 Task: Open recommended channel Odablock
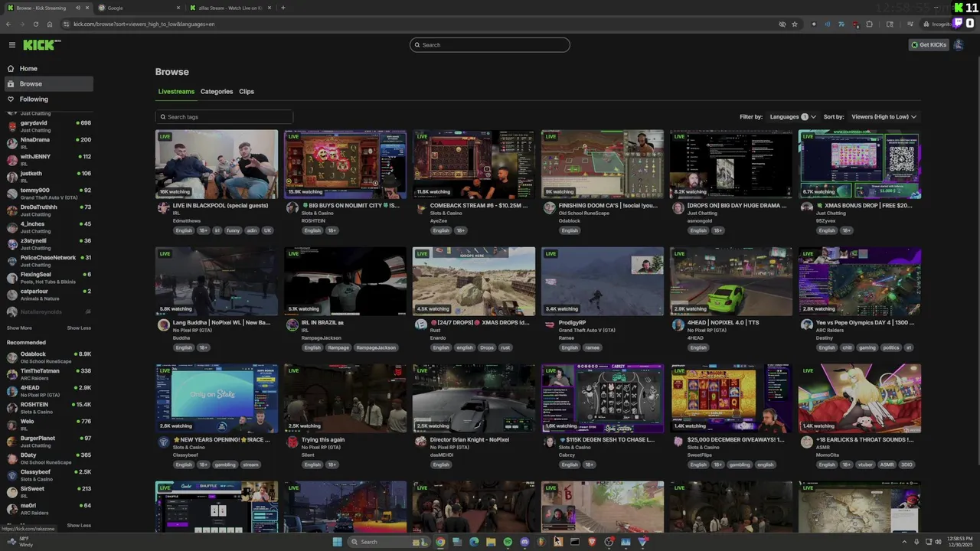(48, 357)
